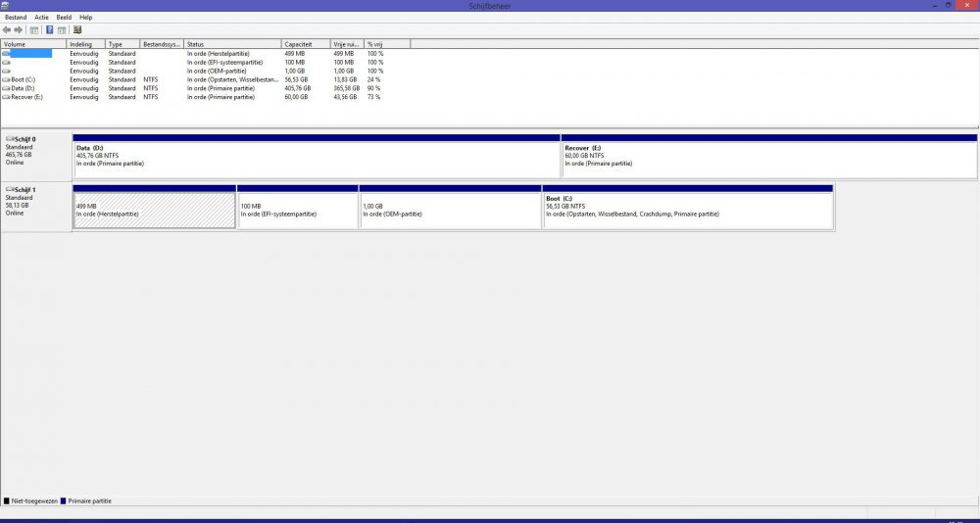The width and height of the screenshot is (980, 523).
Task: Click the Schijf 0 disk label panel
Action: (x=36, y=156)
